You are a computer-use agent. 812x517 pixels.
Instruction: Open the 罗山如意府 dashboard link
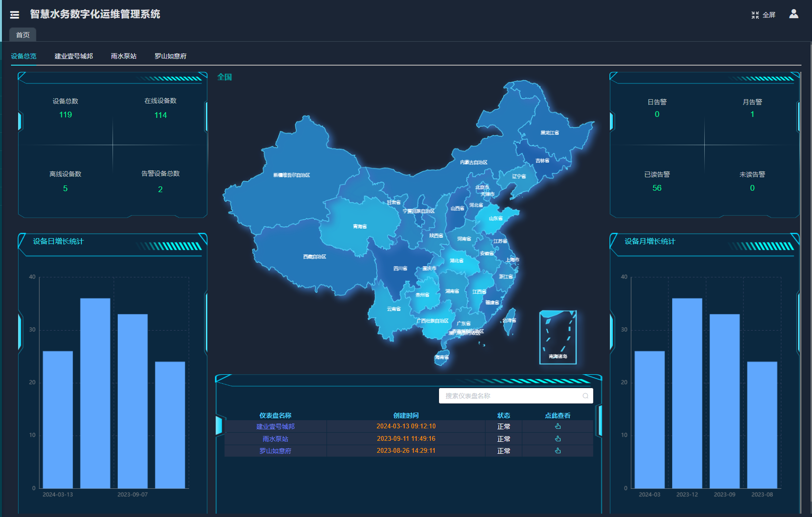tap(275, 451)
